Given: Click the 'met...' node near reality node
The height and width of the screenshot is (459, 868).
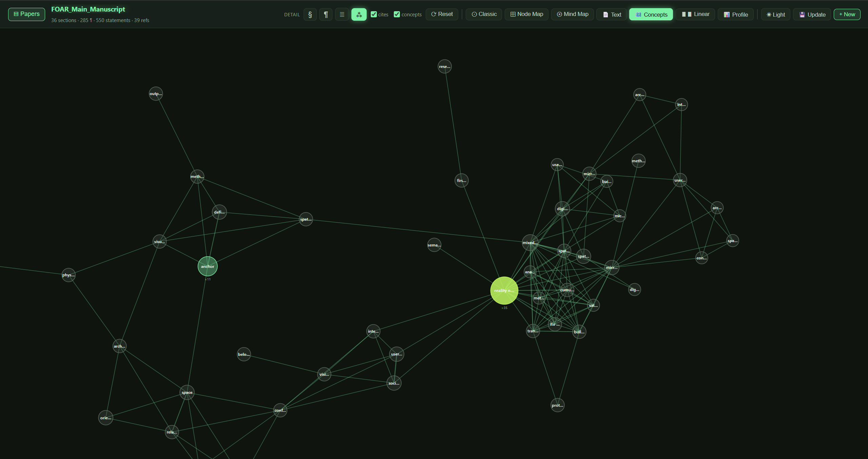Looking at the screenshot, I should click(x=539, y=298).
